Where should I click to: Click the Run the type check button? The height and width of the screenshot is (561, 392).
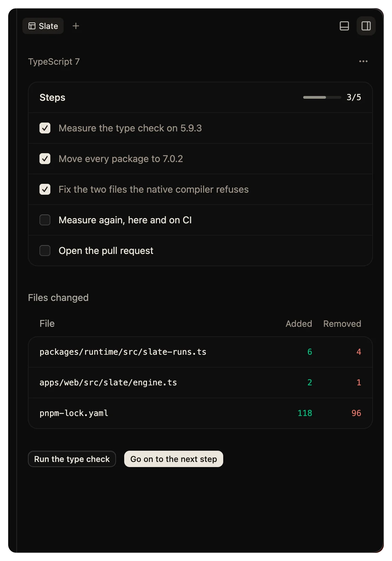click(x=72, y=459)
